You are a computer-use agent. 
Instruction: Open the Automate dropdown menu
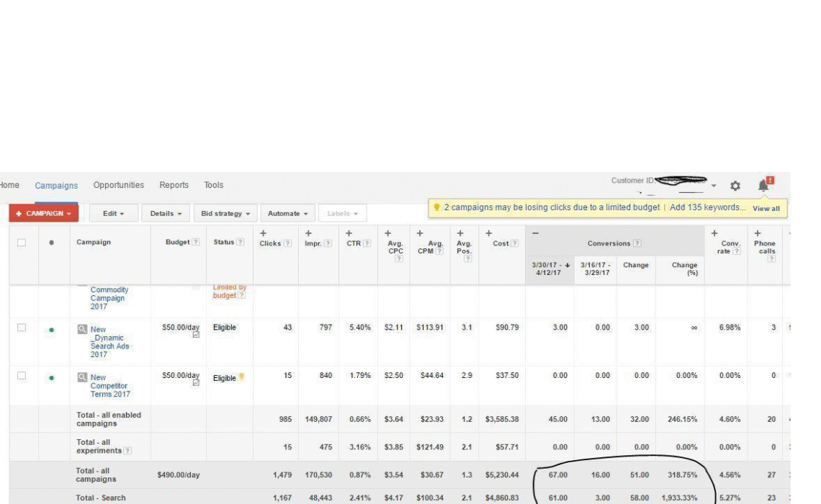[287, 214]
